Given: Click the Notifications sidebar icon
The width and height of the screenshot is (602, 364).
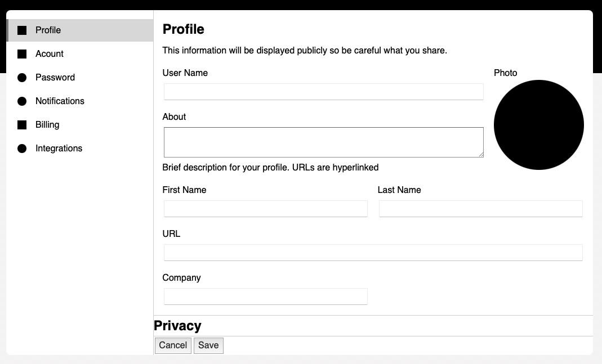Looking at the screenshot, I should [x=21, y=101].
